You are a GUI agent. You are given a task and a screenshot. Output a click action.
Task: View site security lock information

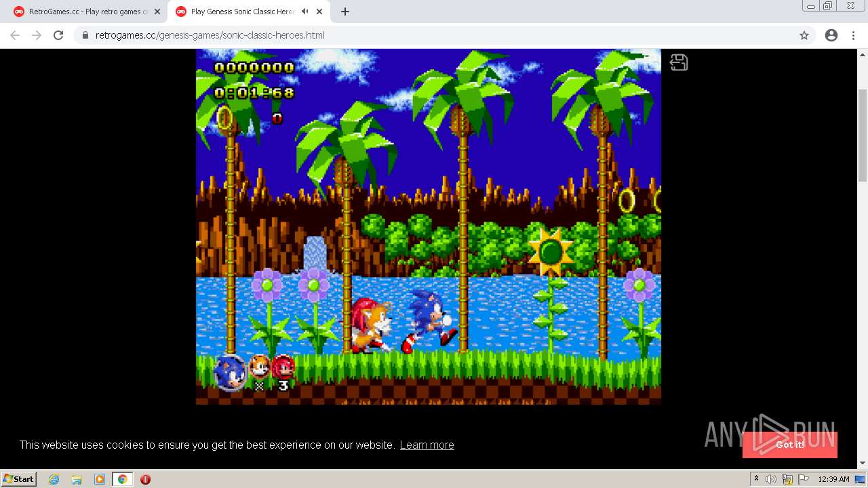click(x=85, y=35)
